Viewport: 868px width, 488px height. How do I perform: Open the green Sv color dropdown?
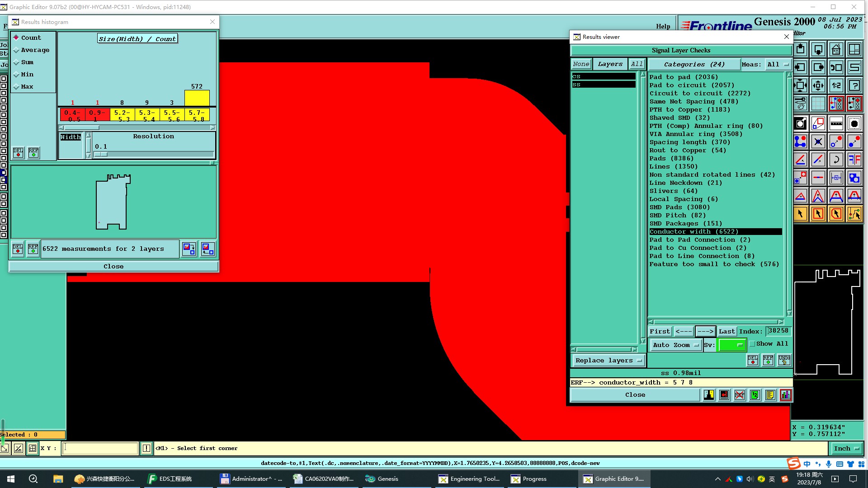[x=731, y=345]
